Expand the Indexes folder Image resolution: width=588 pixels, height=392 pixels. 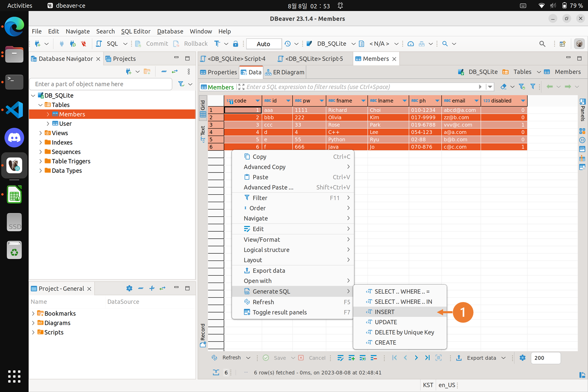[41, 143]
